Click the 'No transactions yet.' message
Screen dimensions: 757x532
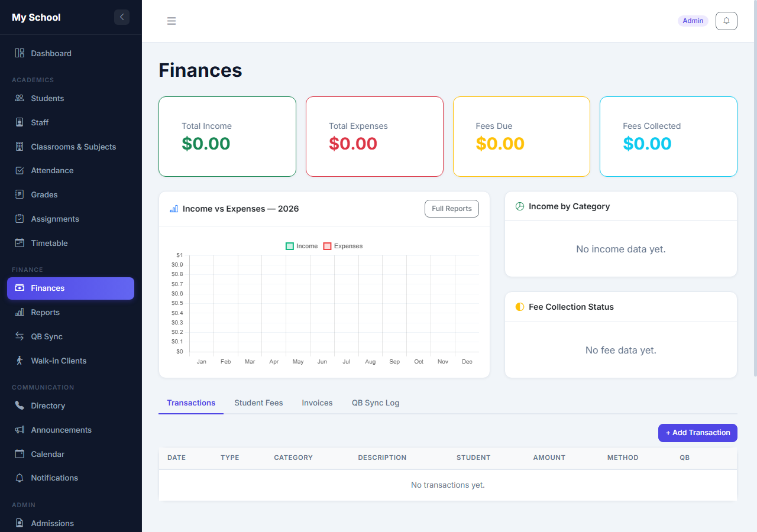pos(448,485)
